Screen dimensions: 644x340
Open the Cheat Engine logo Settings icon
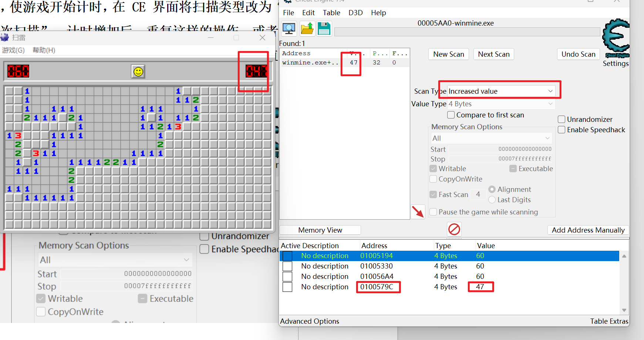point(616,38)
